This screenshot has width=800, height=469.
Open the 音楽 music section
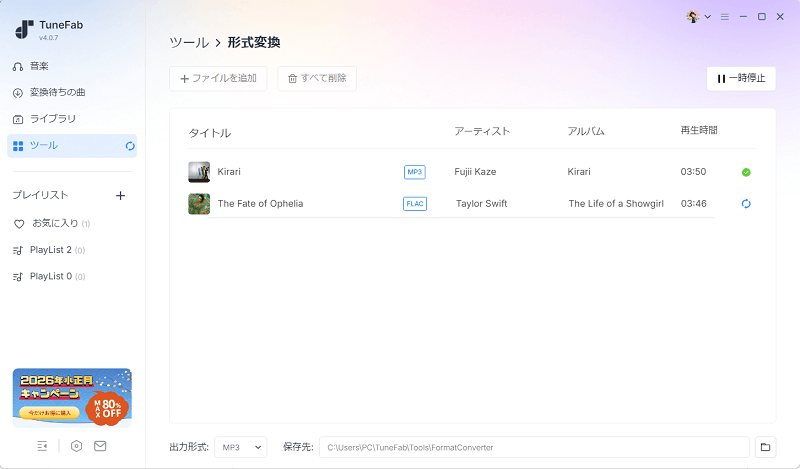click(x=39, y=66)
